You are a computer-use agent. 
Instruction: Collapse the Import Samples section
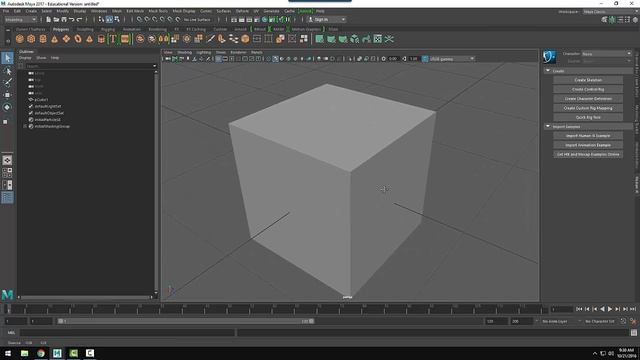pyautogui.click(x=548, y=127)
